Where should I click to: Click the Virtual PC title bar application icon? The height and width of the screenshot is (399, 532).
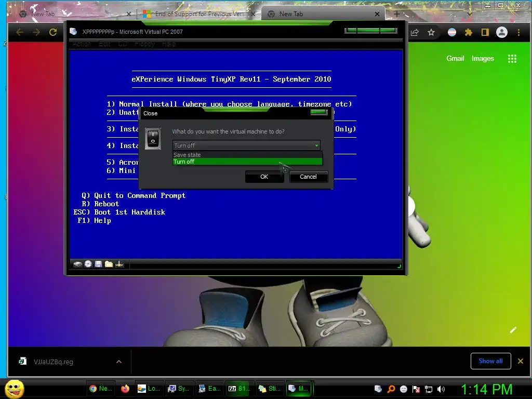pyautogui.click(x=73, y=32)
